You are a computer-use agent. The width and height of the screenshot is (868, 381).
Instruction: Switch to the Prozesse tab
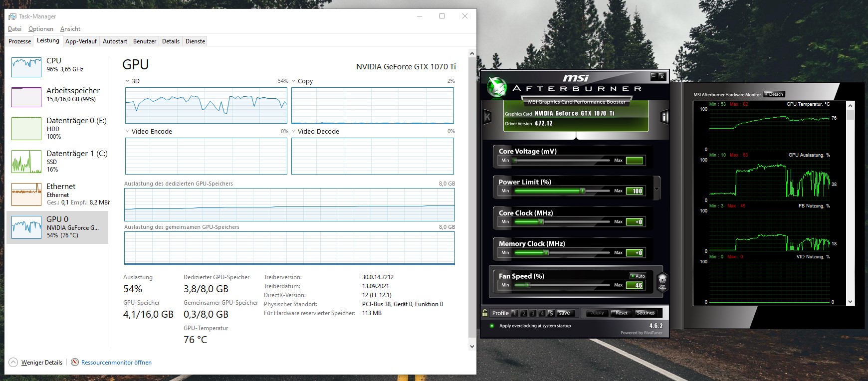pyautogui.click(x=19, y=41)
